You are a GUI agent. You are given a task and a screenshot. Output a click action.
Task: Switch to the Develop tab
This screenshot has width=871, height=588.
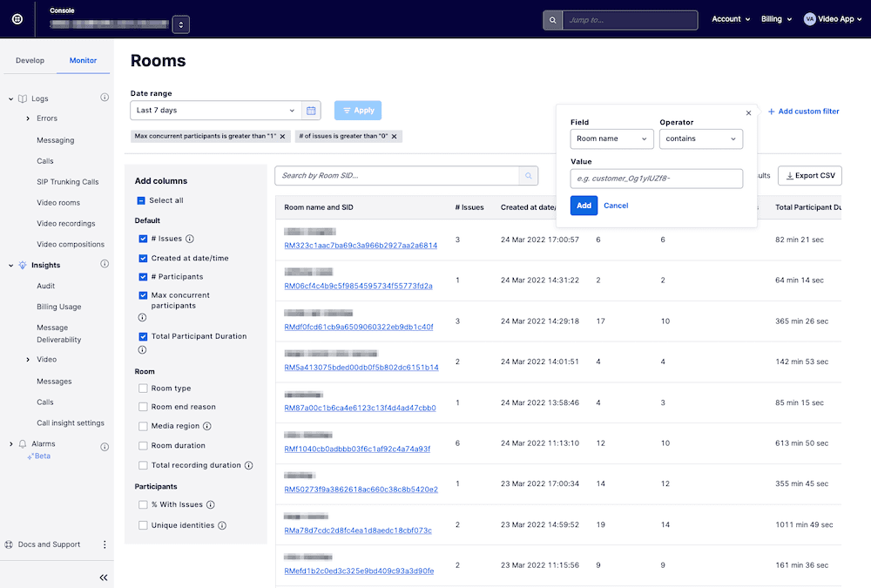(x=30, y=60)
